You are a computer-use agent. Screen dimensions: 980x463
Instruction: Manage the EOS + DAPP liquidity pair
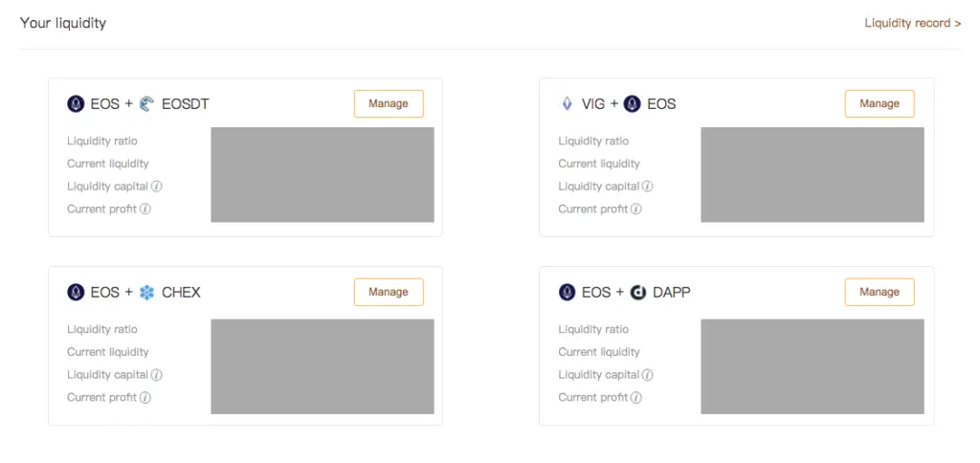coord(880,292)
